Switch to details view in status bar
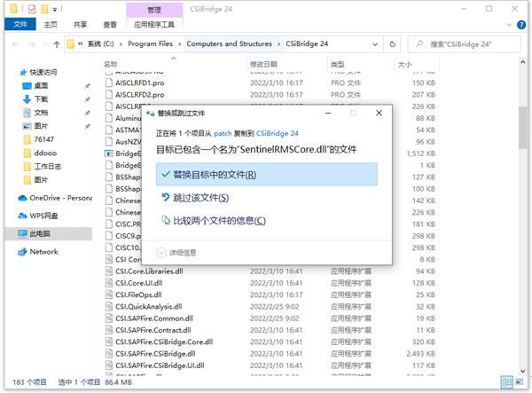This screenshot has width=532, height=393. [507, 382]
